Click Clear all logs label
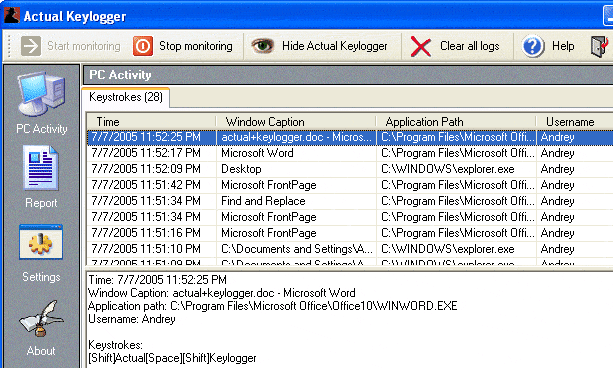The width and height of the screenshot is (613, 368). click(x=470, y=46)
